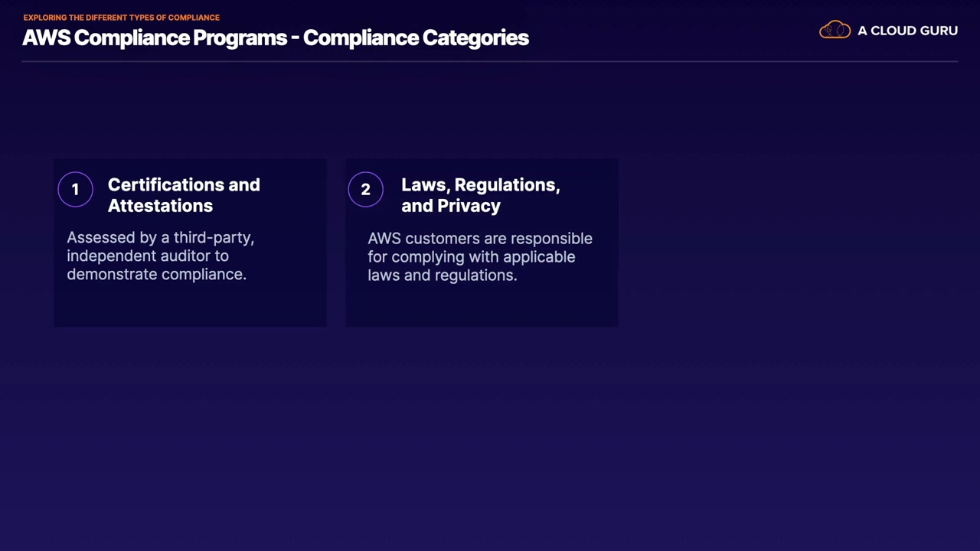Click the horizontal divider line below the title
The height and width of the screenshot is (551, 980).
pyautogui.click(x=490, y=61)
